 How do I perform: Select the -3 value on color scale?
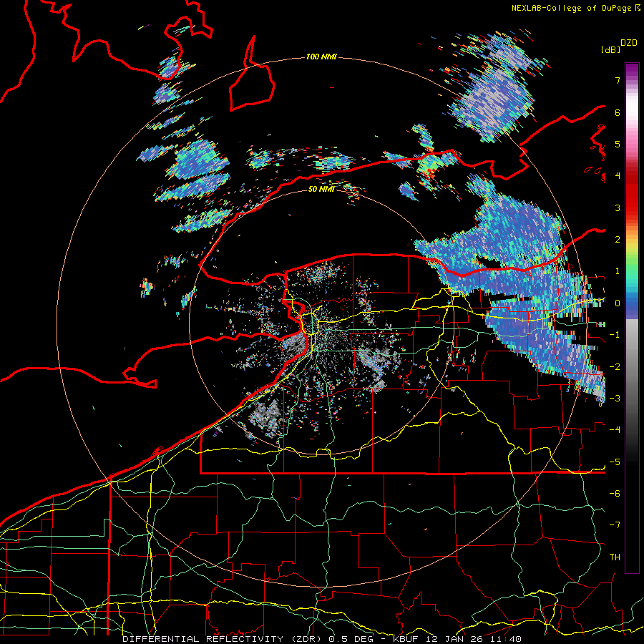point(615,398)
